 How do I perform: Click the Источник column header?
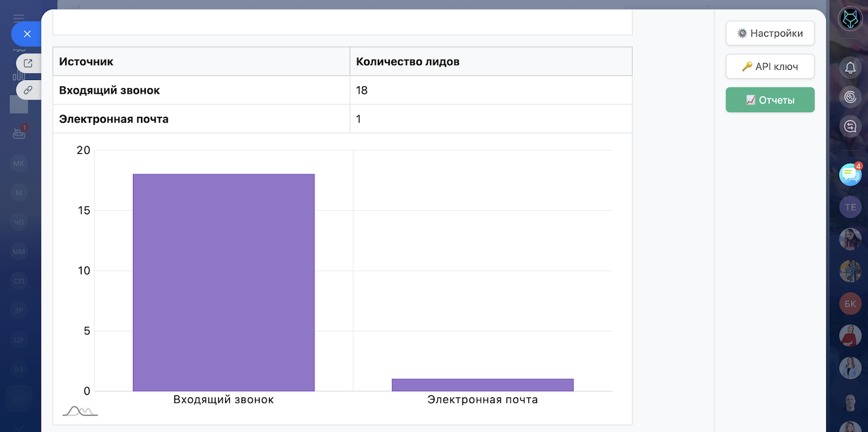pos(201,62)
